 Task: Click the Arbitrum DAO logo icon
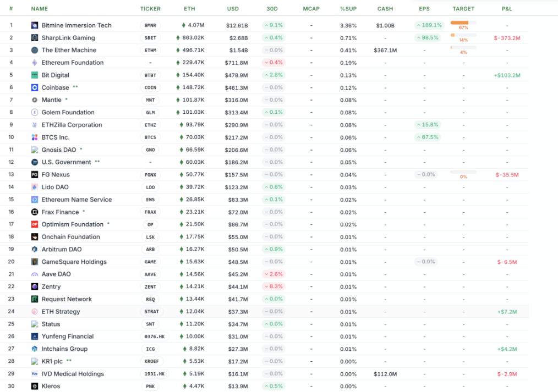click(35, 249)
